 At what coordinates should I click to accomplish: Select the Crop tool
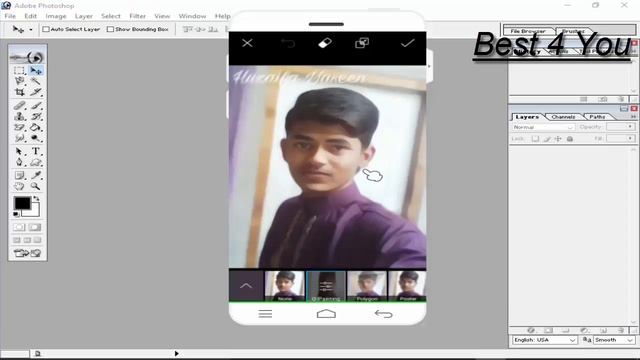pyautogui.click(x=19, y=92)
